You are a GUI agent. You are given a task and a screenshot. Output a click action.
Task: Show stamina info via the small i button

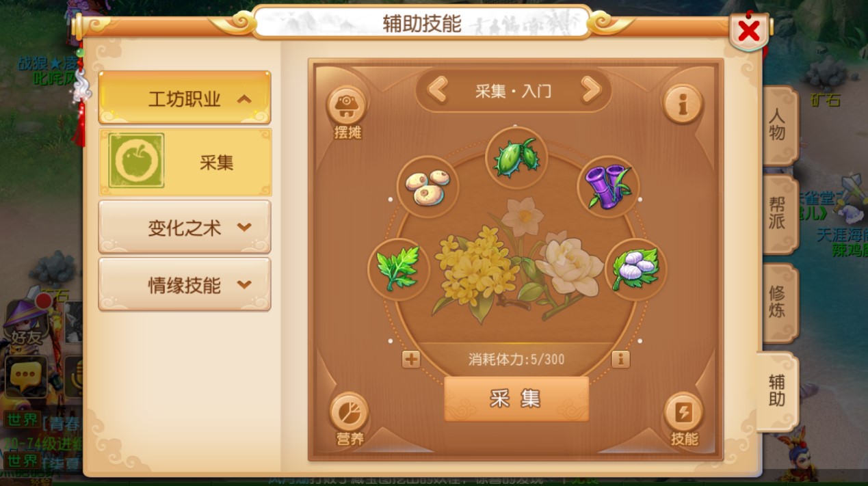(x=620, y=359)
